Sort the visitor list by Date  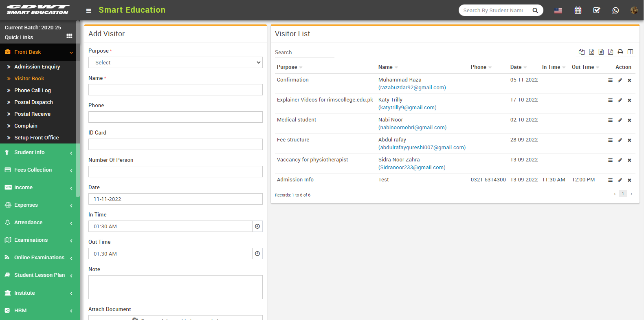pyautogui.click(x=519, y=67)
